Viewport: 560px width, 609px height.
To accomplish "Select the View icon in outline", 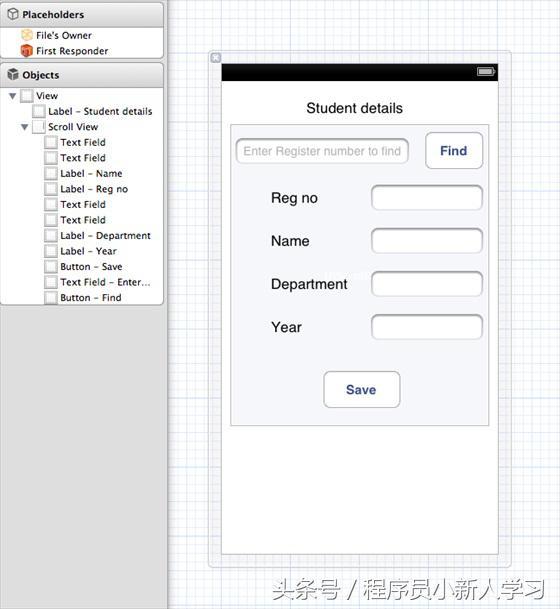I will click(27, 96).
